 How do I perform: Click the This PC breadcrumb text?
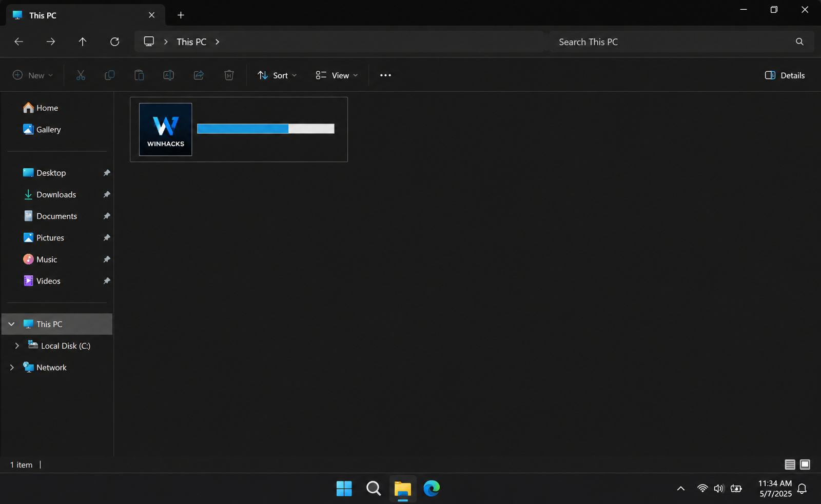[191, 42]
